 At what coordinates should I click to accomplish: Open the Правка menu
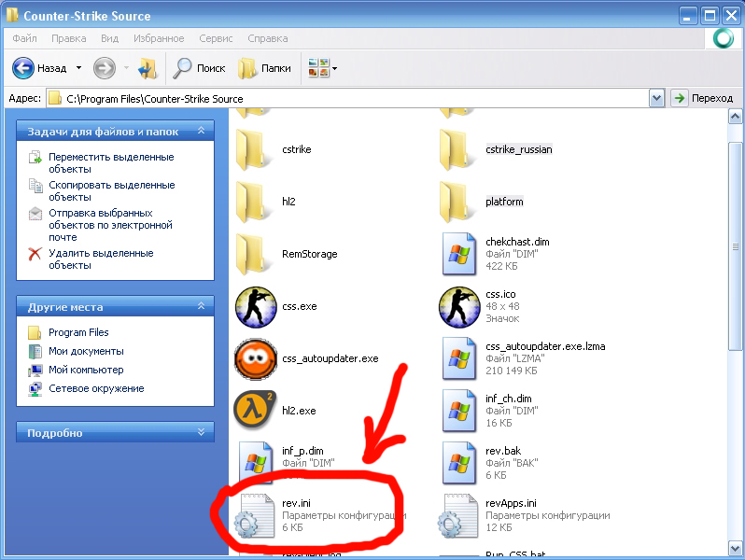pyautogui.click(x=69, y=38)
